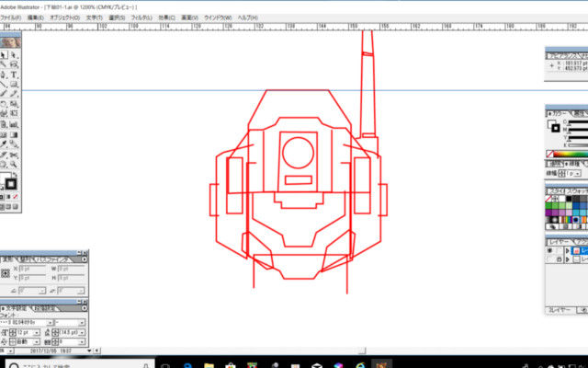Screen dimensions: 588x368
Task: Select the Mesh tool
Action: pyautogui.click(x=4, y=134)
